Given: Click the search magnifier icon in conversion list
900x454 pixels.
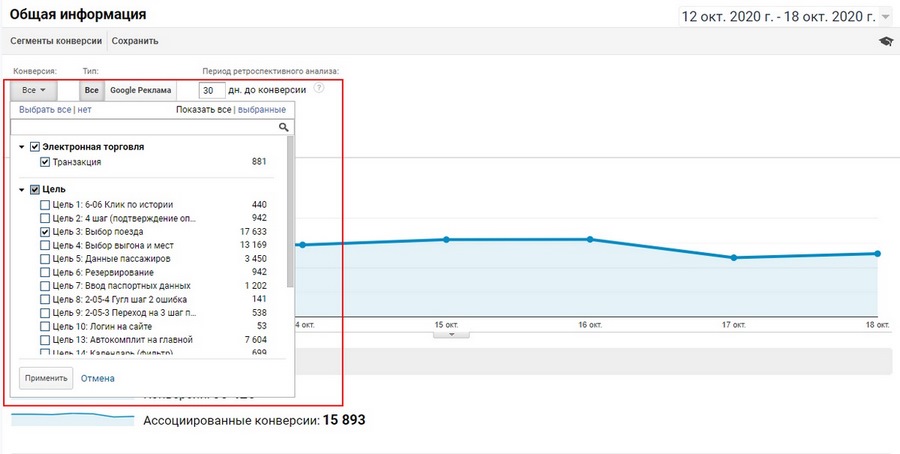Looking at the screenshot, I should (283, 127).
